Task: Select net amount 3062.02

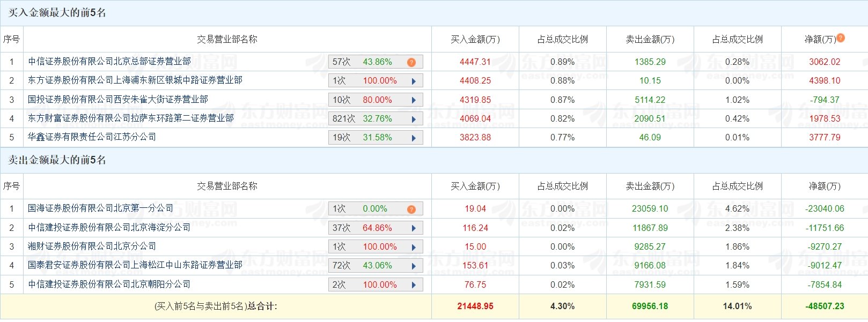Action: (x=825, y=62)
